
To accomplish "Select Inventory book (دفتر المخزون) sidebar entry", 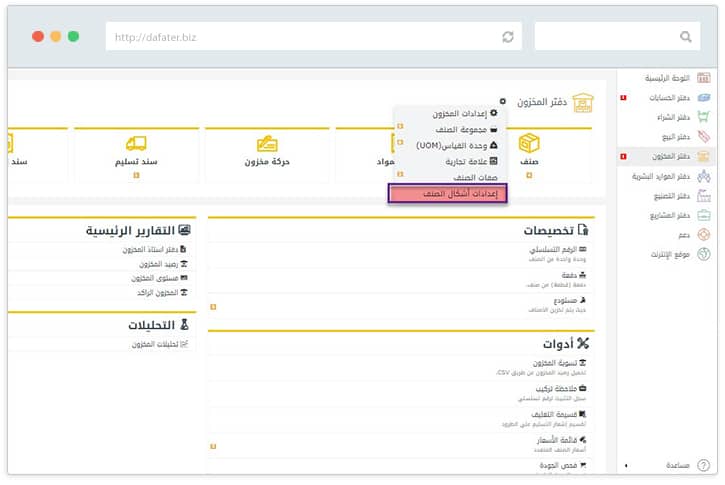I will coord(666,156).
